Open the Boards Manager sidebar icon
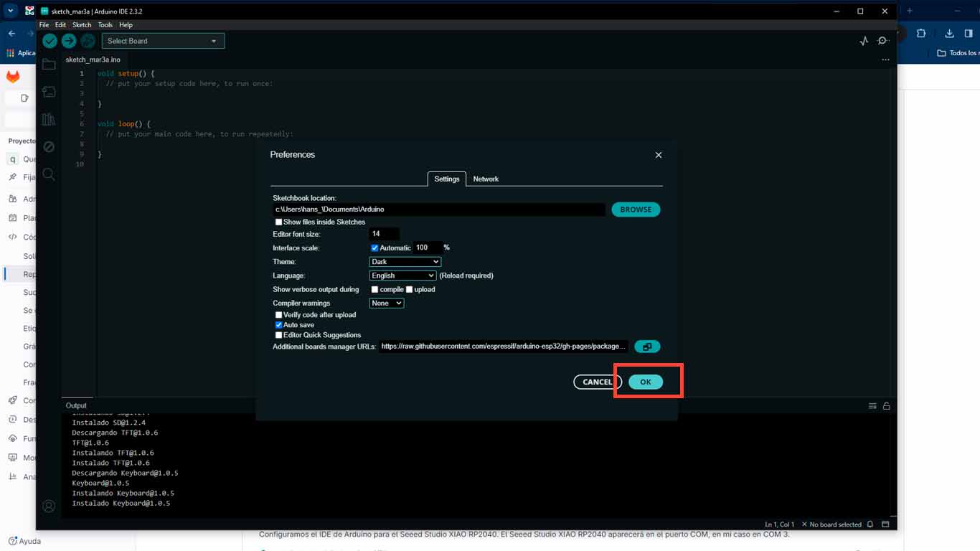The height and width of the screenshot is (551, 980). (49, 92)
